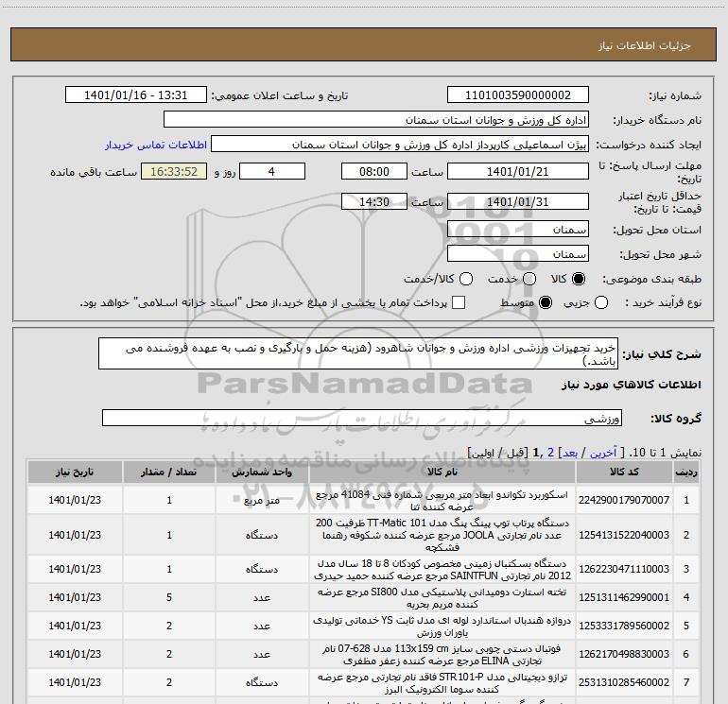Click the ردیف column header
Image resolution: width=728 pixels, height=704 pixels.
(x=686, y=472)
